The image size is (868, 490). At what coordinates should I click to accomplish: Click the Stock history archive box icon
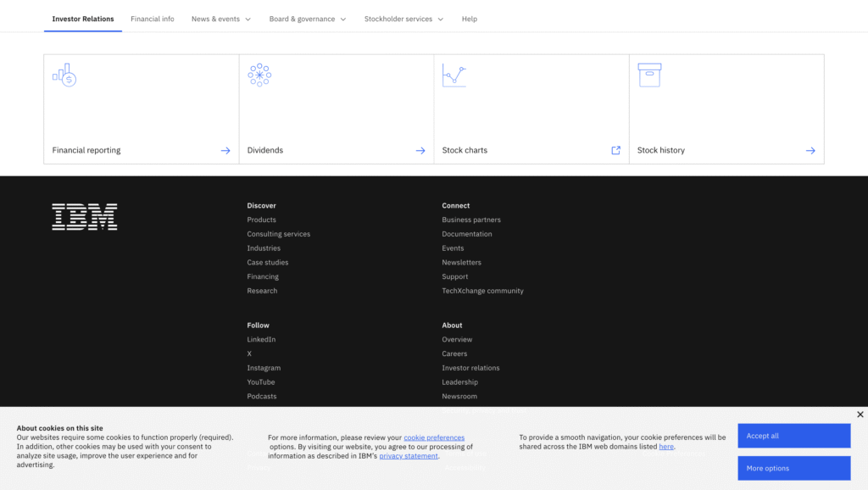pos(649,75)
